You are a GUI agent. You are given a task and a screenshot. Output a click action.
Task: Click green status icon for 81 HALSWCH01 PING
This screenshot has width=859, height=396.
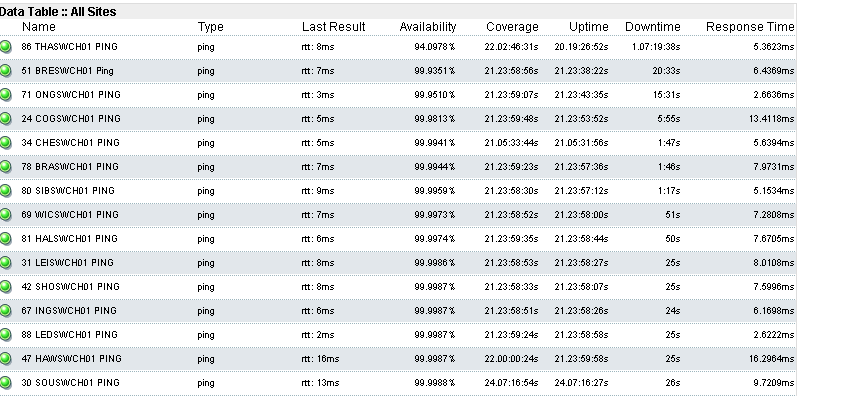coord(5,239)
